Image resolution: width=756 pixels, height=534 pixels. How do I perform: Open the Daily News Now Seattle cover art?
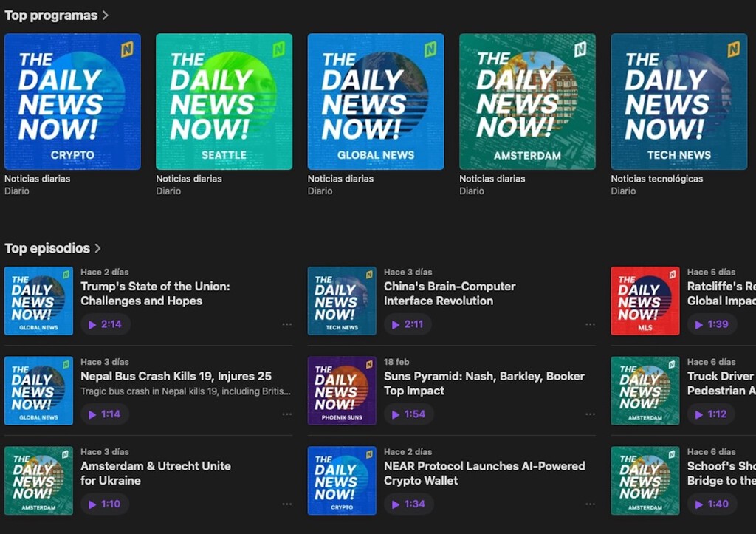(224, 101)
